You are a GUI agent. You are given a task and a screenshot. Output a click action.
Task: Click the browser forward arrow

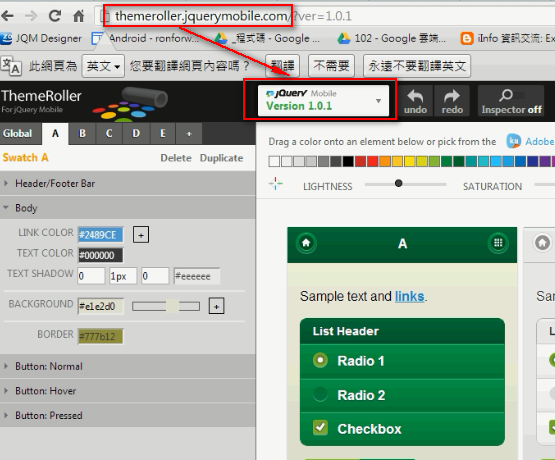(31, 16)
